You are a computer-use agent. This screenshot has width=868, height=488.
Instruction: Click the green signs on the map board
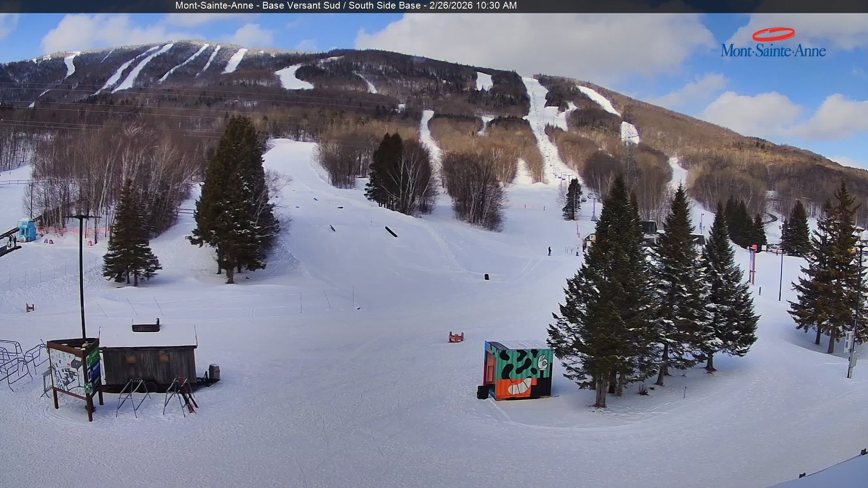tap(94, 366)
